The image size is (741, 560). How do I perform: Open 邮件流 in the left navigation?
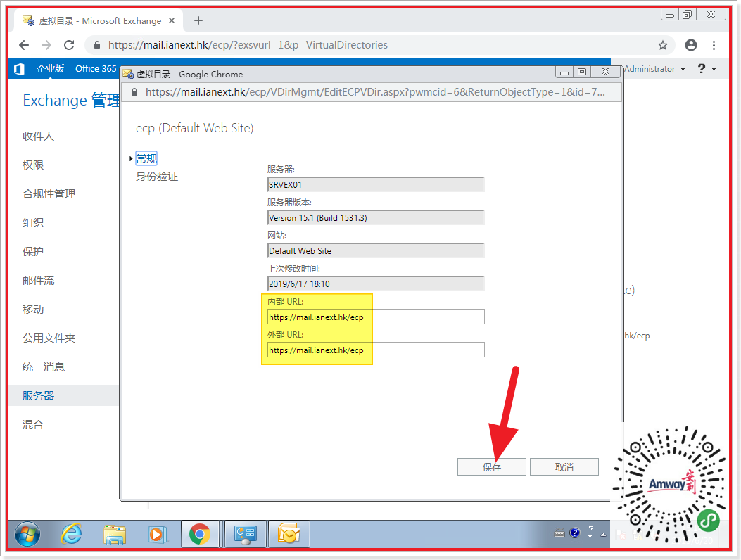(38, 280)
